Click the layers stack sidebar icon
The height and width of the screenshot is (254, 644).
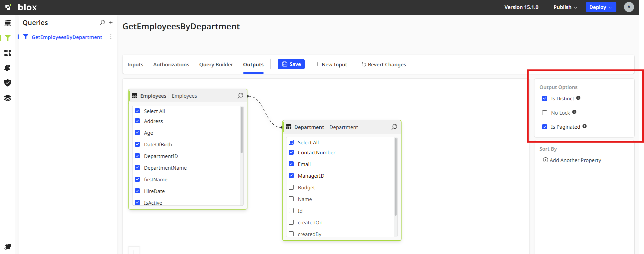(8, 98)
